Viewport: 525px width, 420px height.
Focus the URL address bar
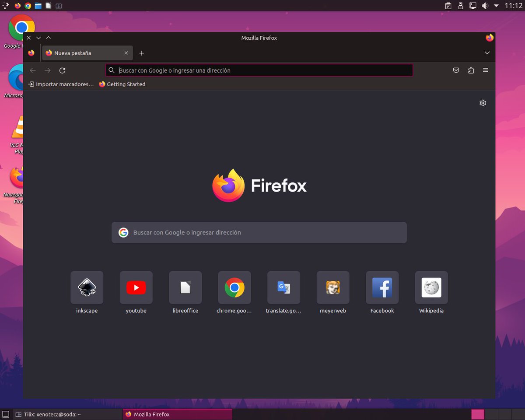259,70
